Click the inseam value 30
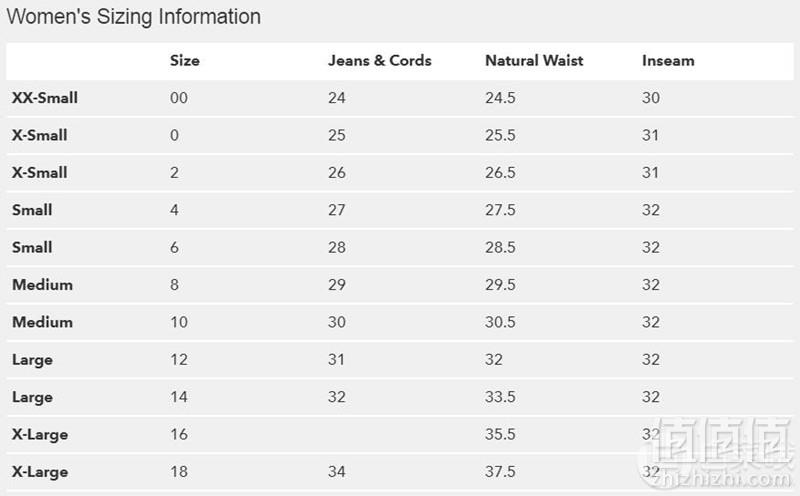Viewport: 800px width, 496px height. (x=651, y=98)
